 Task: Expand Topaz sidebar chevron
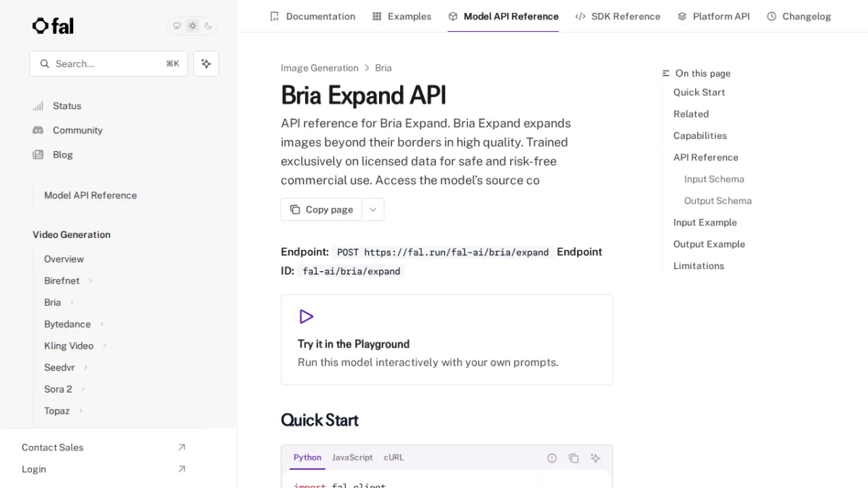(80, 411)
